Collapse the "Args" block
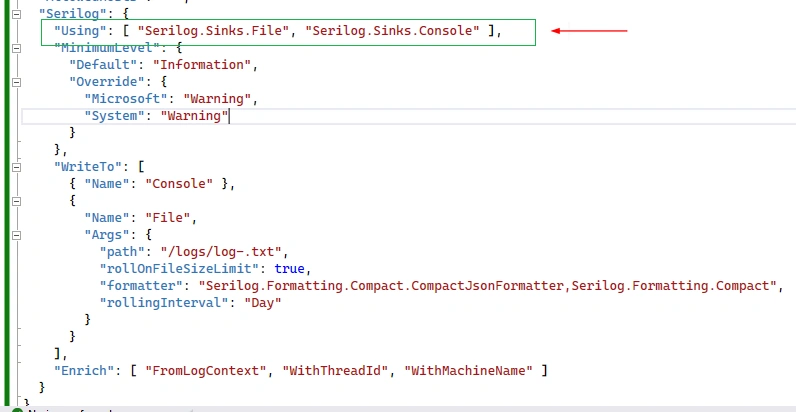The width and height of the screenshot is (796, 412). click(x=16, y=235)
